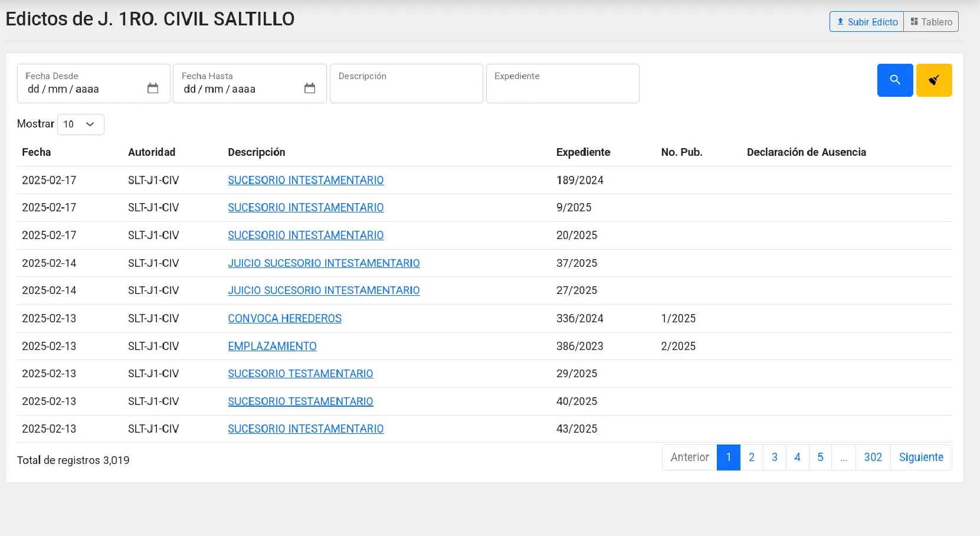
Task: Open the Fecha Desde calendar picker icon
Action: [x=153, y=89]
